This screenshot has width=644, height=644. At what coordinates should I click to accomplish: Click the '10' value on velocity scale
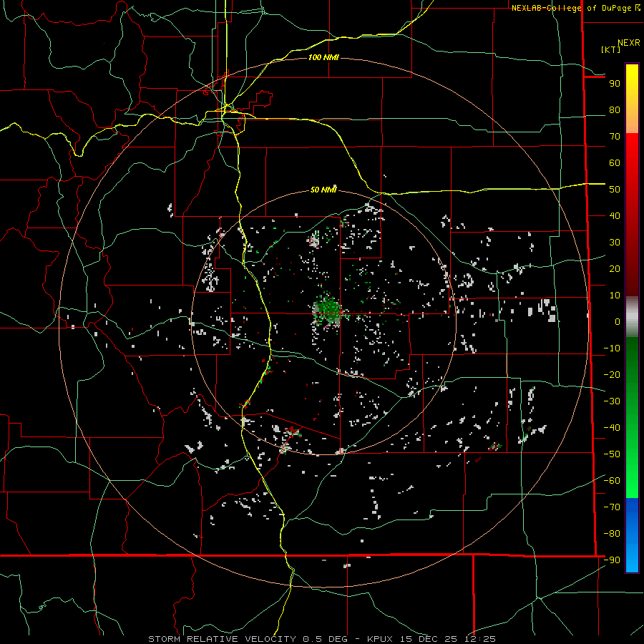tap(615, 296)
